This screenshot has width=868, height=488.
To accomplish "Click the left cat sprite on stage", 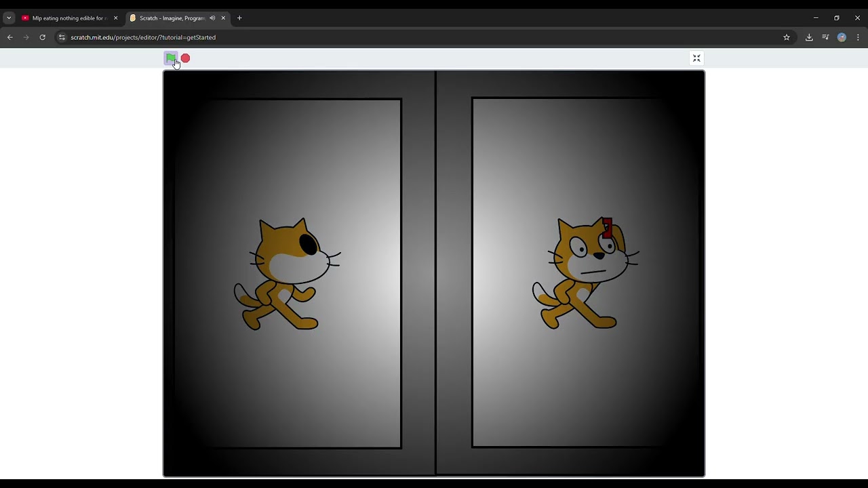I will coord(286,274).
